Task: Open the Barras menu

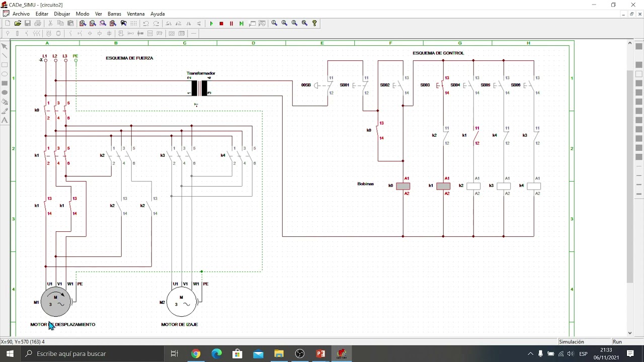Action: point(114,14)
